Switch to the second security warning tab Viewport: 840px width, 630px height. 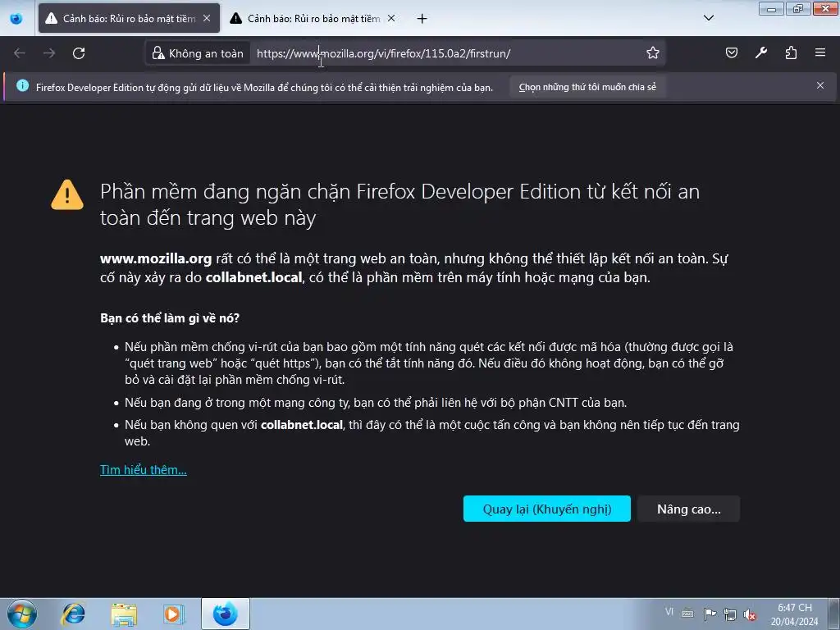(313, 19)
